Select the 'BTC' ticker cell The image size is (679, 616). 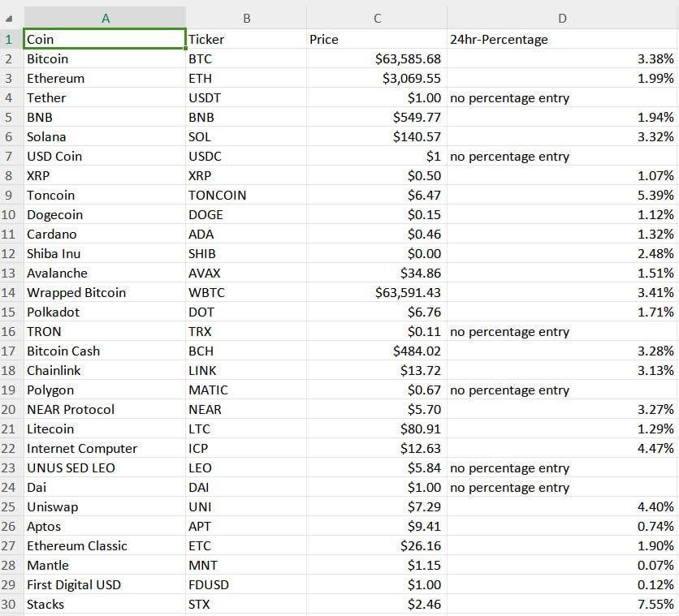(x=246, y=58)
